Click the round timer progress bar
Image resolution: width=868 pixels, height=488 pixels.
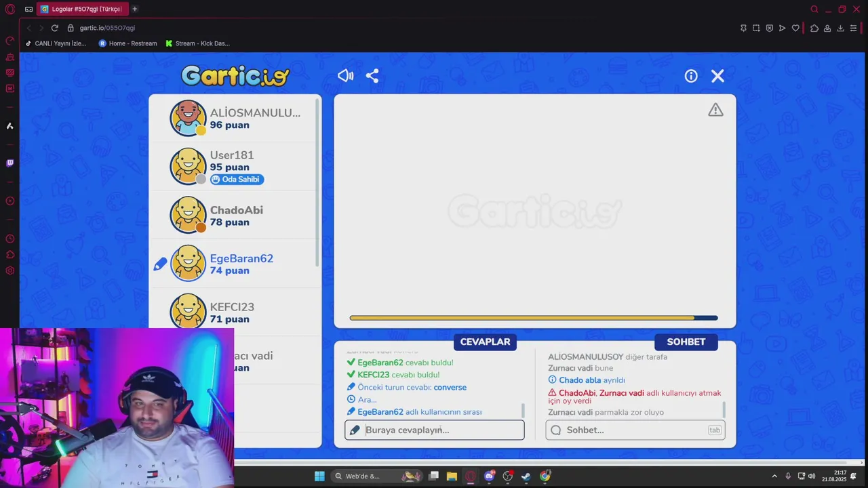(x=534, y=318)
